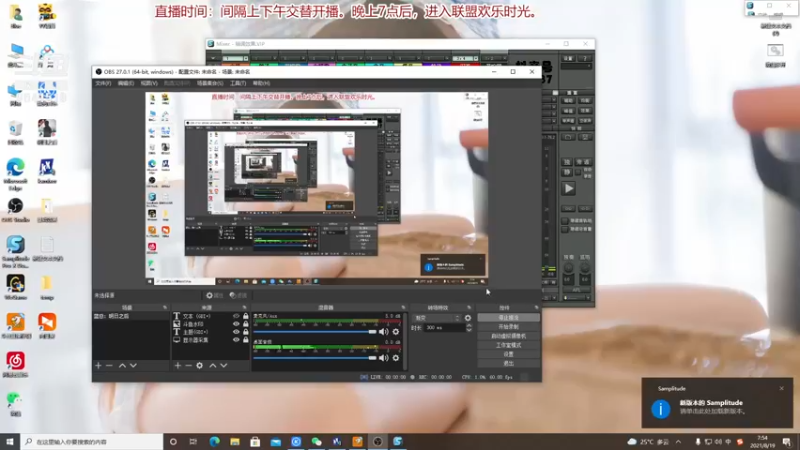Pop out the audio mixer dock icon
Viewport: 800px width, 450px height.
tap(403, 308)
